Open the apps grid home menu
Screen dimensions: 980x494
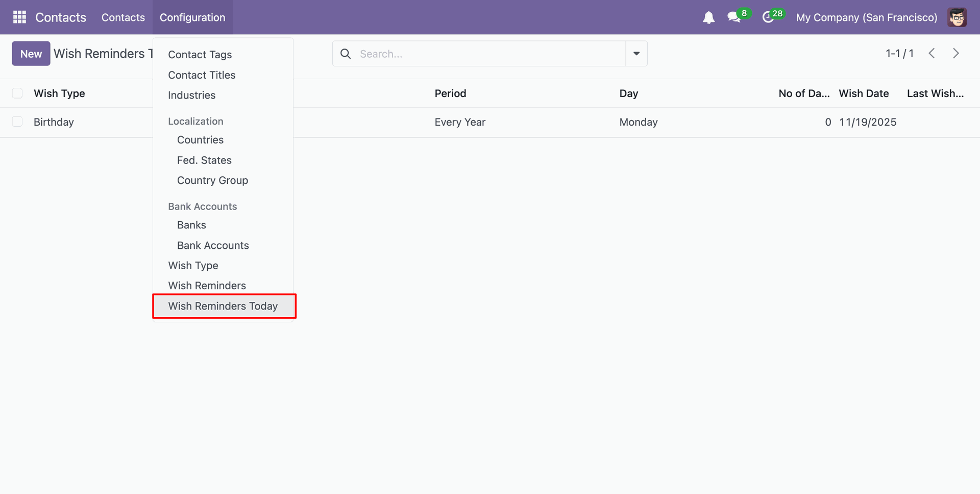tap(19, 17)
